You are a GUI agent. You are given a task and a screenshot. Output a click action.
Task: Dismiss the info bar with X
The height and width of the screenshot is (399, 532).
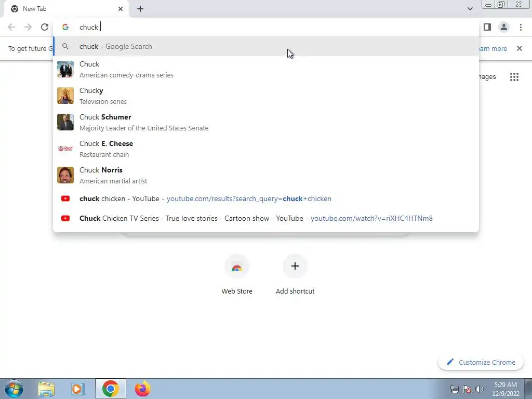[x=520, y=48]
